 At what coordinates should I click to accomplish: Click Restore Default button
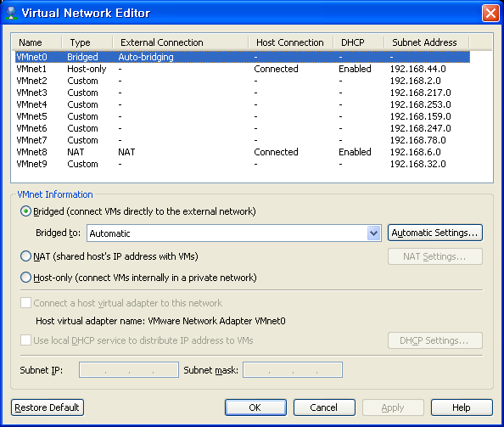point(48,407)
